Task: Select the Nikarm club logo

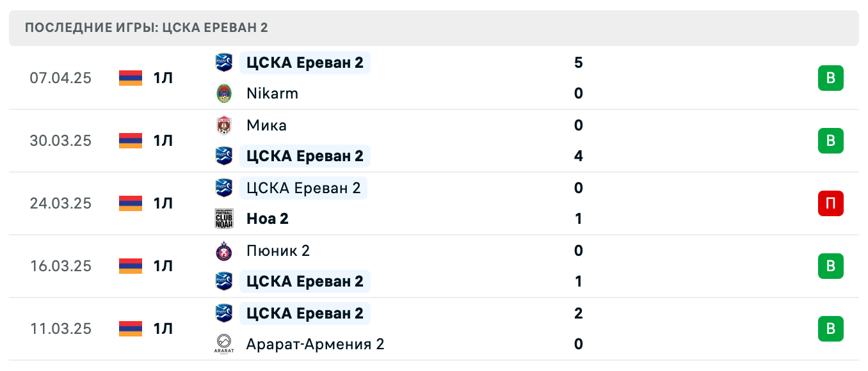Action: click(x=225, y=93)
